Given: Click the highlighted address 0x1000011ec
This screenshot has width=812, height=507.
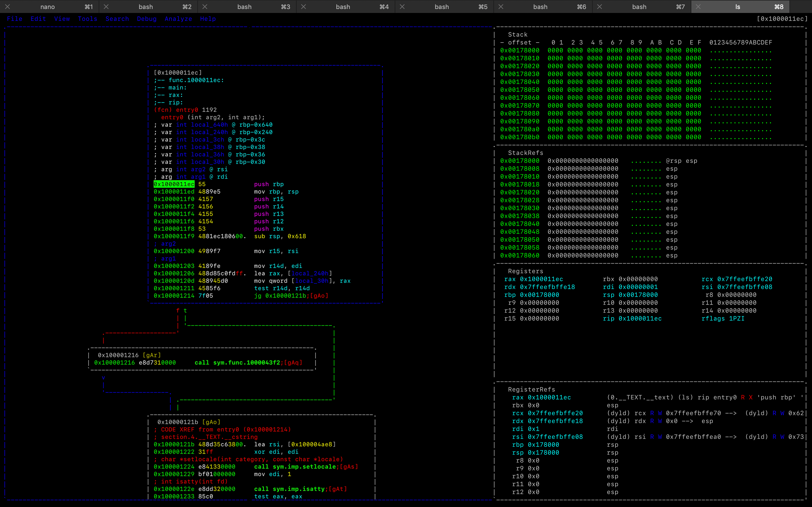Looking at the screenshot, I should click(x=174, y=184).
